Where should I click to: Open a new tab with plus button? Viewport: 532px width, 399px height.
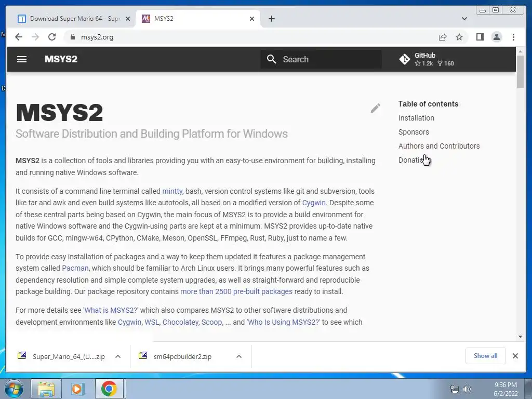(x=271, y=19)
